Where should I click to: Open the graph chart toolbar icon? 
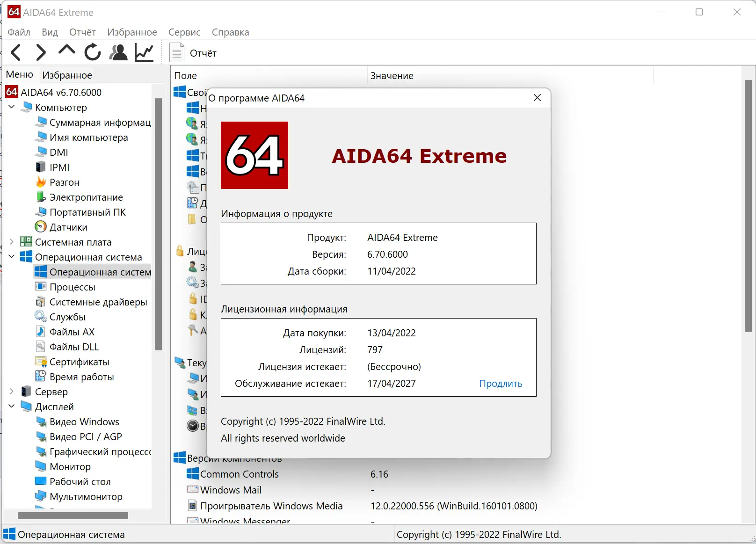pos(144,52)
